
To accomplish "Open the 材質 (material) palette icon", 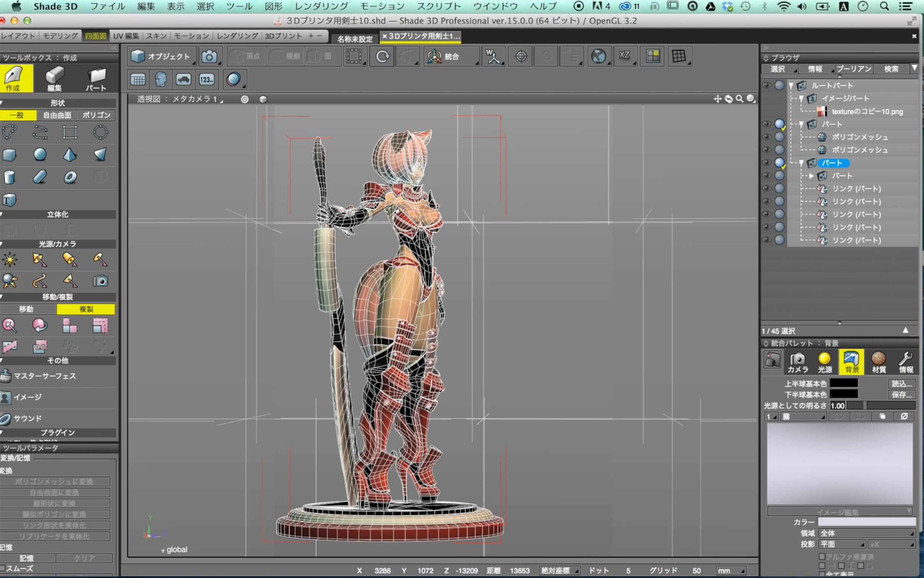I will [x=879, y=361].
